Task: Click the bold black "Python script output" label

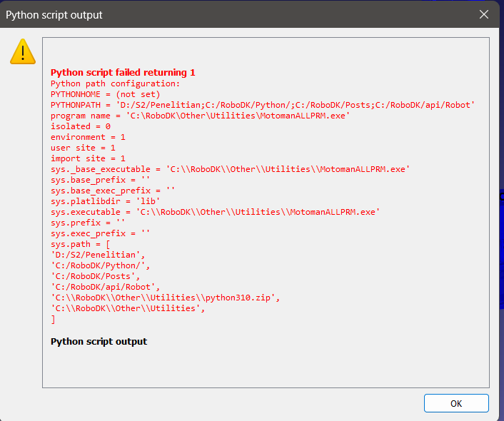Action: 99,342
